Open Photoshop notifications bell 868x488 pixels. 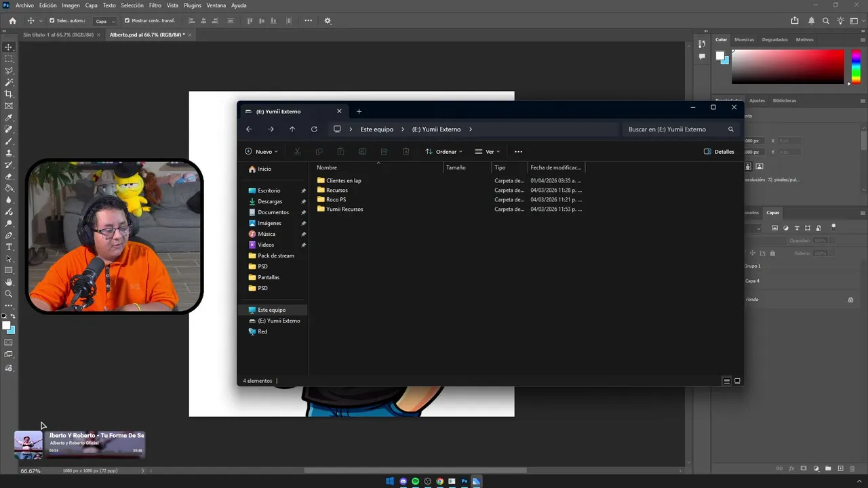pos(811,20)
